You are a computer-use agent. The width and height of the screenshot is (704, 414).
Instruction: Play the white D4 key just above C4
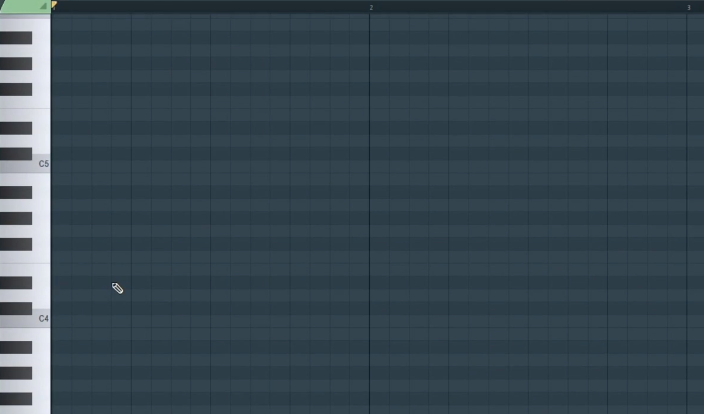click(41, 296)
